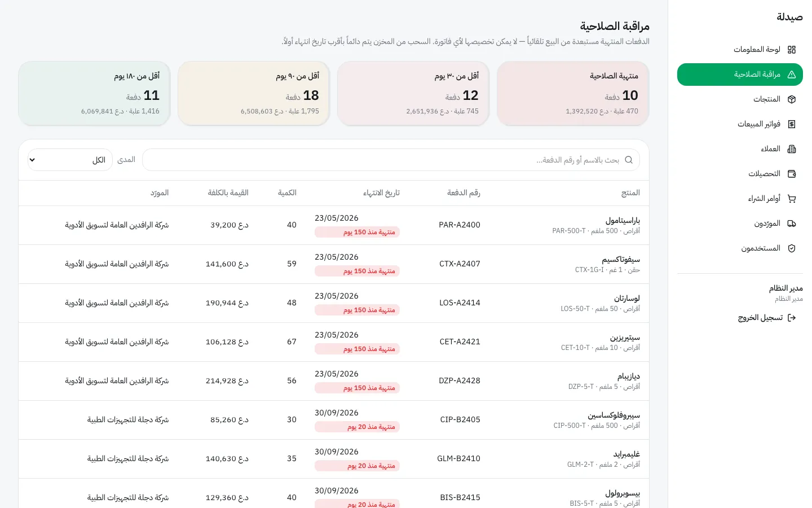
Task: Go to المستخدمون page
Action: pyautogui.click(x=740, y=248)
